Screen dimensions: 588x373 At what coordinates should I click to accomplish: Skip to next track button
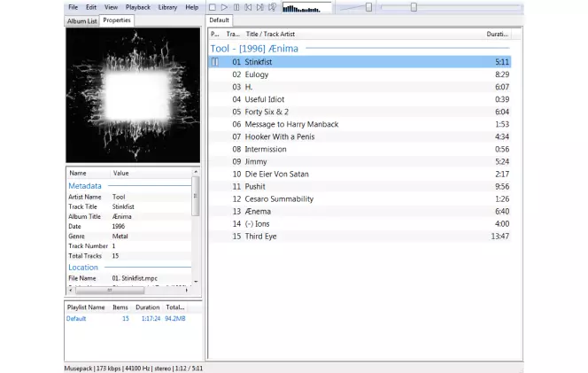(259, 7)
